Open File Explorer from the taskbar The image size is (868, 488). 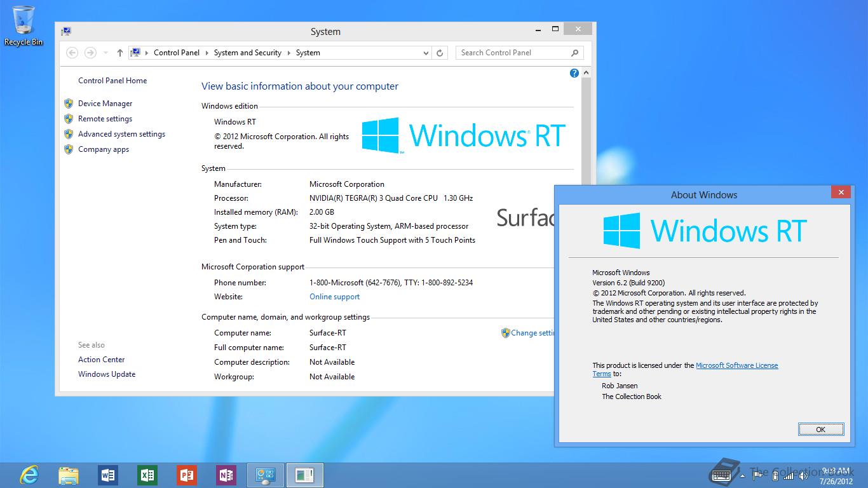click(69, 475)
